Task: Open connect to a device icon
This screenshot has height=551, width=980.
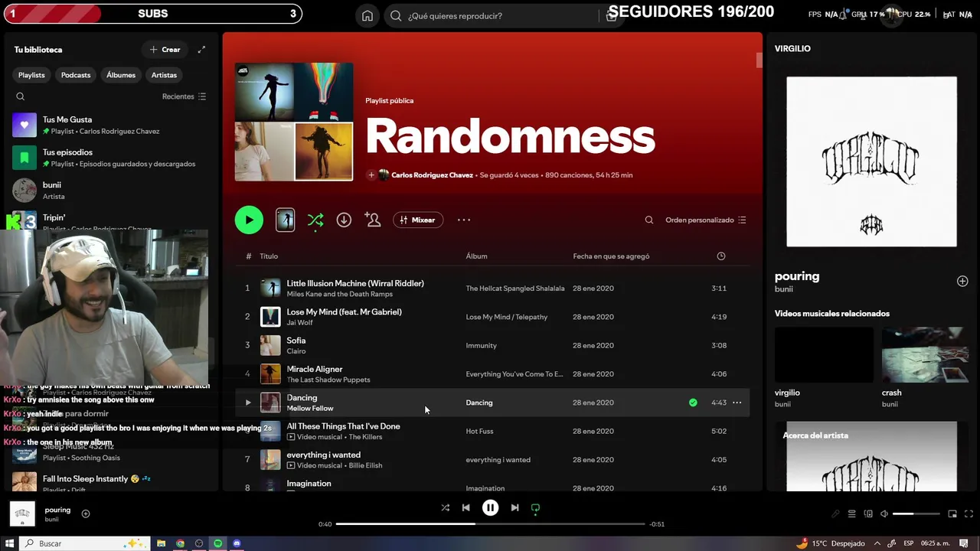Action: point(868,514)
